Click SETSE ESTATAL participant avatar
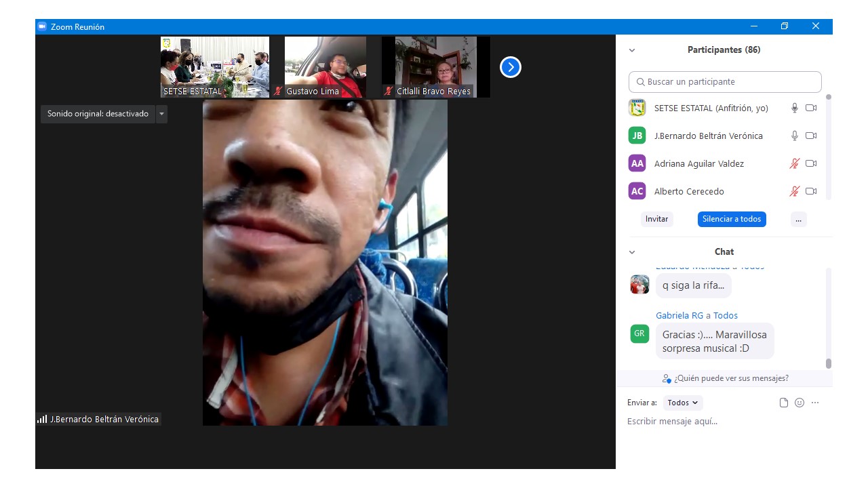This screenshot has width=868, height=488. point(637,108)
